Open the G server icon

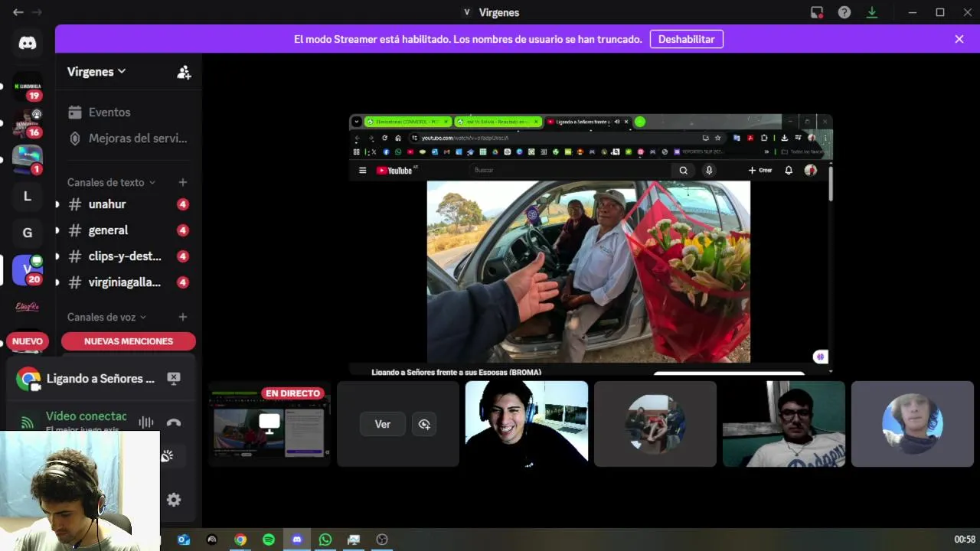[28, 233]
